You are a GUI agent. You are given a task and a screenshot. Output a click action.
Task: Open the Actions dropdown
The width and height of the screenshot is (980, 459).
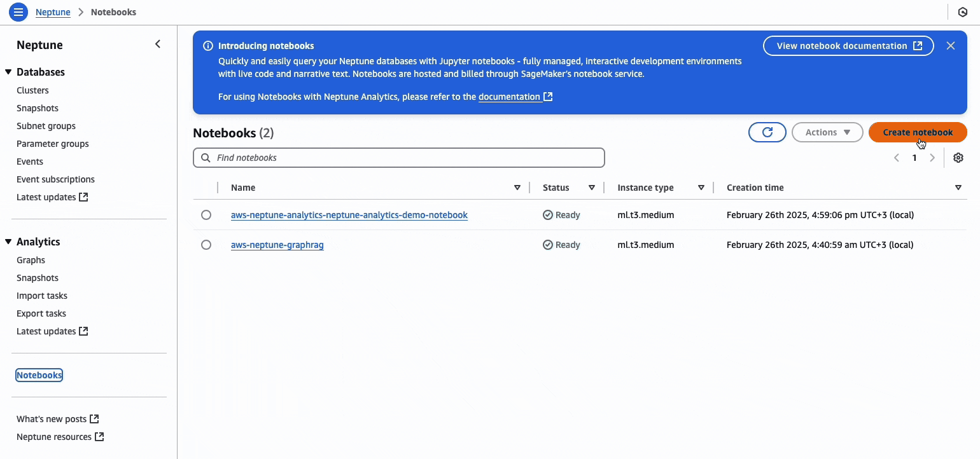[827, 132]
